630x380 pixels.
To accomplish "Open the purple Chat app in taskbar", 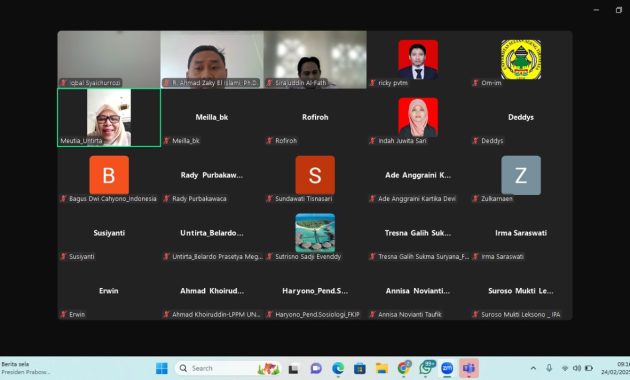I will coord(316,368).
